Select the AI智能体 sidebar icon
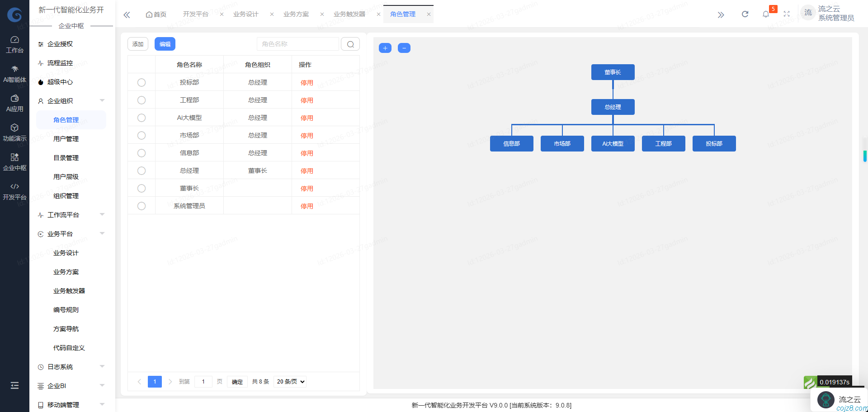This screenshot has height=412, width=868. (14, 72)
